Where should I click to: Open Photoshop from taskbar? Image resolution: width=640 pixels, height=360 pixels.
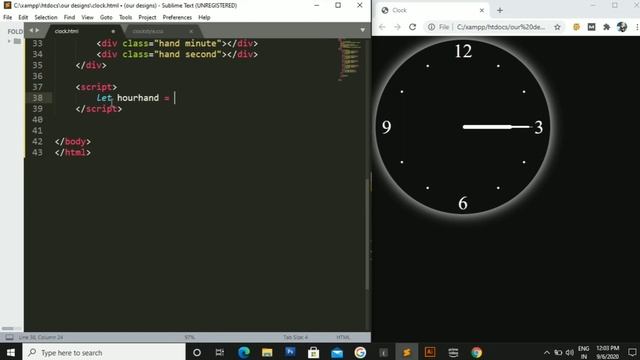click(x=290, y=352)
